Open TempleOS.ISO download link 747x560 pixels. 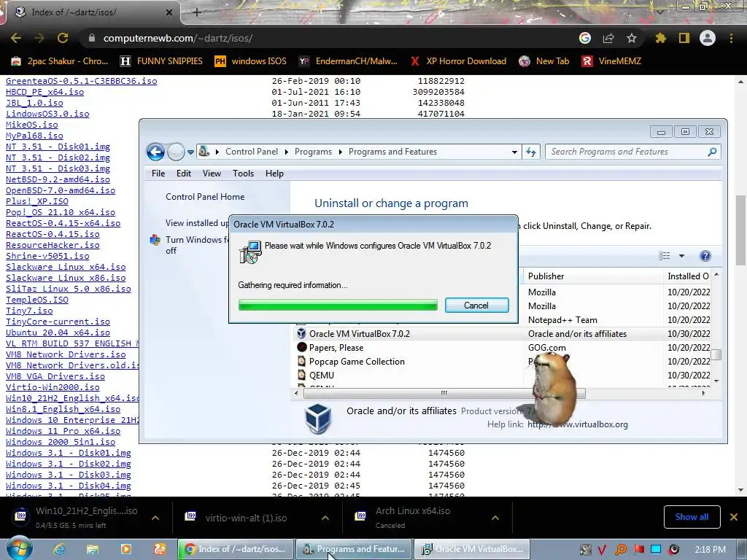(37, 300)
